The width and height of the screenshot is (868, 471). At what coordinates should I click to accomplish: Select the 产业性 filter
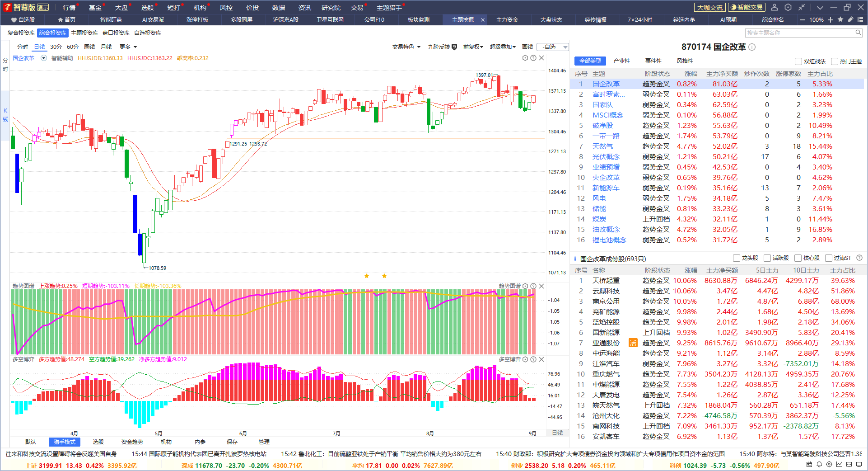[x=622, y=61]
